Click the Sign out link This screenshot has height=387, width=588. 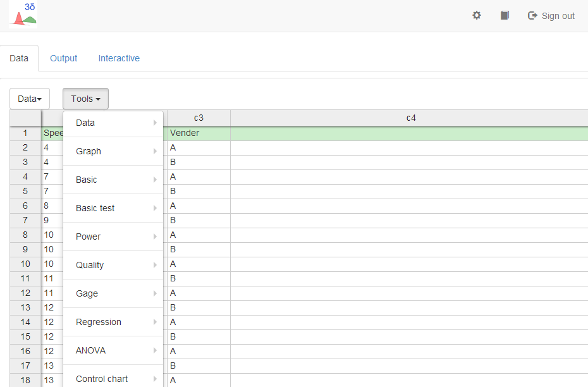click(551, 16)
